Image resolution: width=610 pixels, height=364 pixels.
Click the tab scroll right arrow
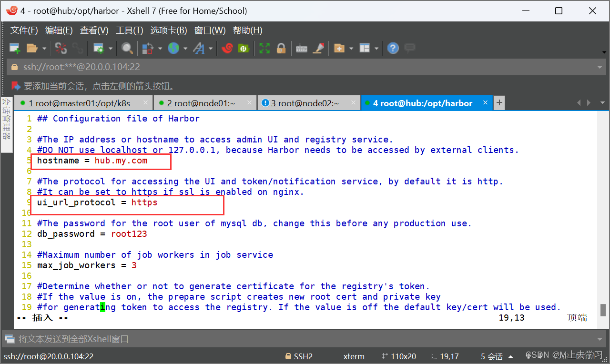click(589, 103)
